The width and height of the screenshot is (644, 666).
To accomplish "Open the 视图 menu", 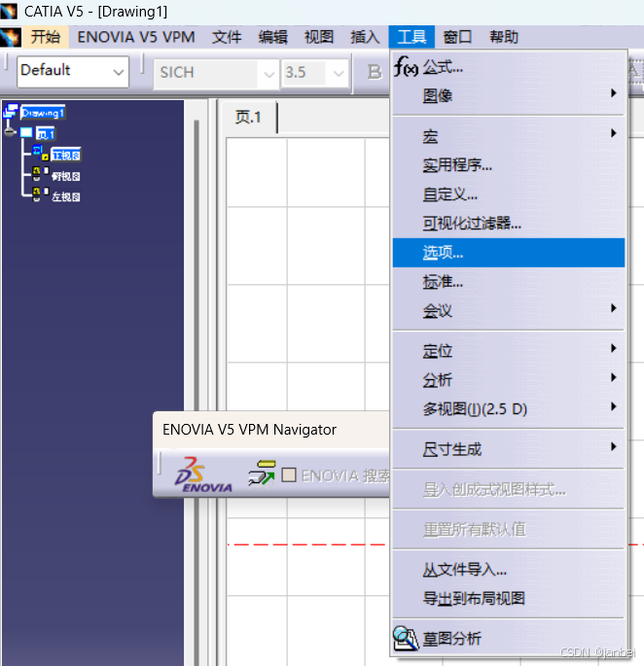I will click(x=319, y=37).
